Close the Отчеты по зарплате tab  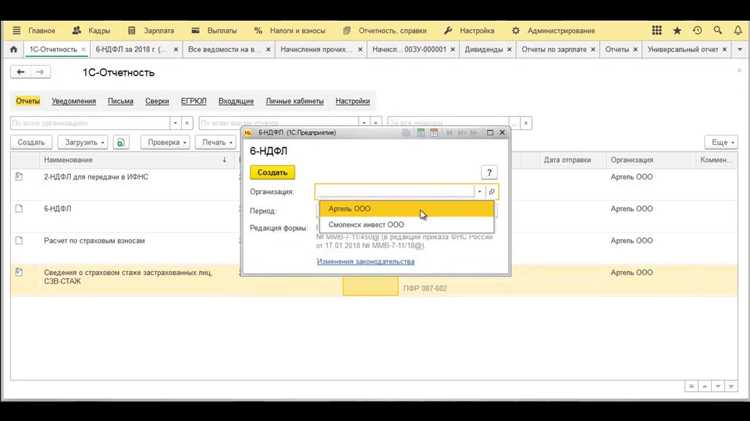point(593,49)
